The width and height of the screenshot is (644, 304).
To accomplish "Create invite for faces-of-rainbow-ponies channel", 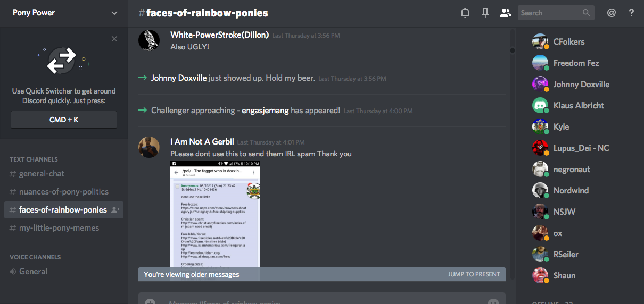I will pos(115,210).
